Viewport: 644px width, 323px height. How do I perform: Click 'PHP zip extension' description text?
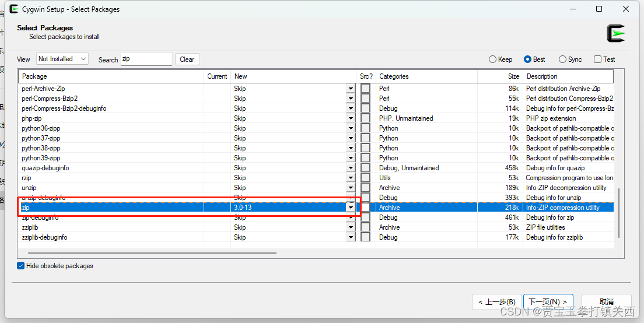tap(551, 118)
